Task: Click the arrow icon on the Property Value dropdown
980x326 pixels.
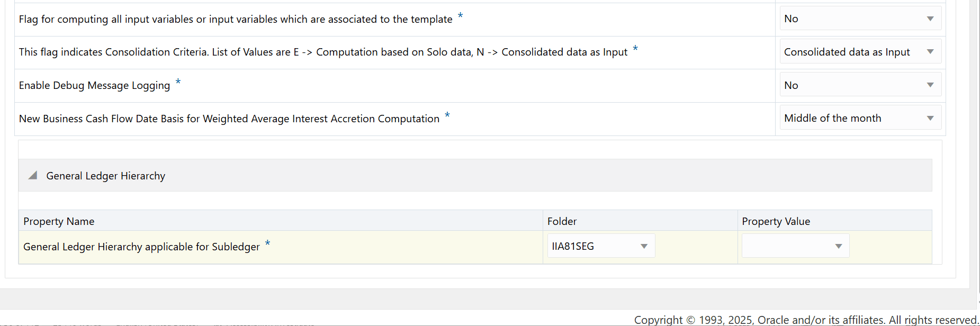Action: [x=838, y=246]
